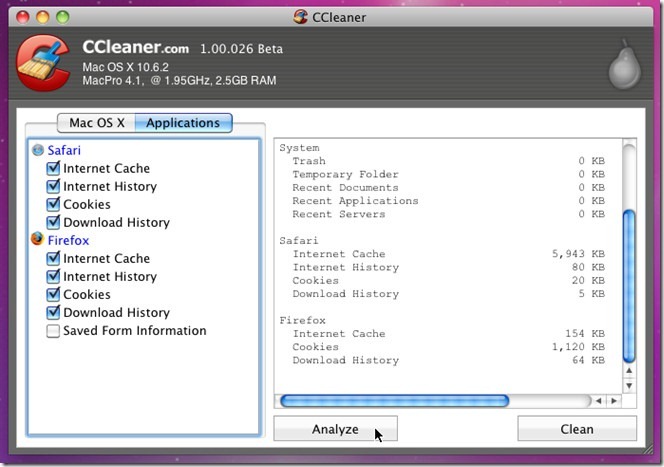Uncheck Firefox Internet History
This screenshot has width=664, height=467.
(x=53, y=276)
